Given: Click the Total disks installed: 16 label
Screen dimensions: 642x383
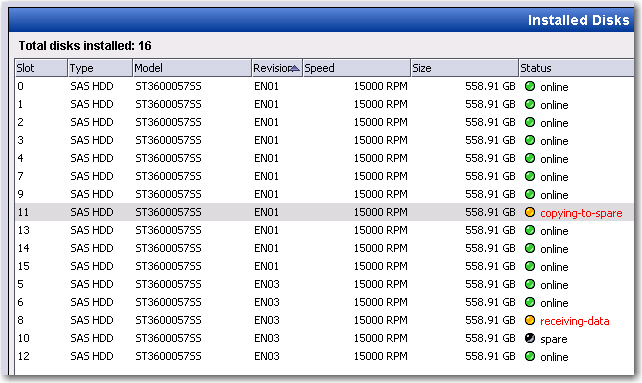Looking at the screenshot, I should click(x=85, y=45).
